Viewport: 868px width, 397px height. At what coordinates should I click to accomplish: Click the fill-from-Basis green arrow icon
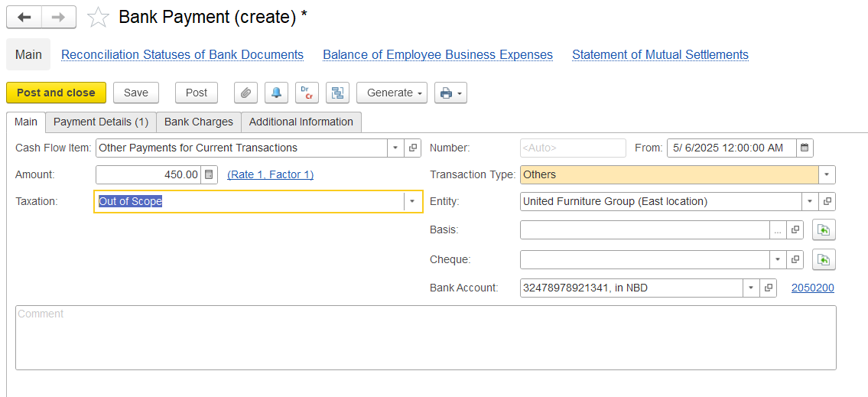(x=824, y=230)
